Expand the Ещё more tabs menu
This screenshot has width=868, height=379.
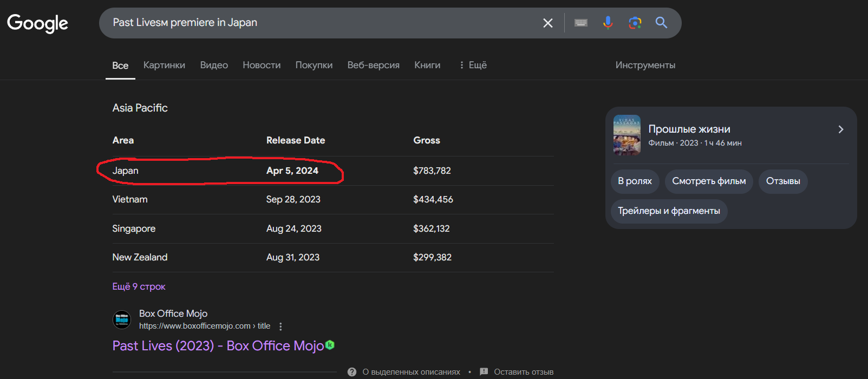click(473, 65)
